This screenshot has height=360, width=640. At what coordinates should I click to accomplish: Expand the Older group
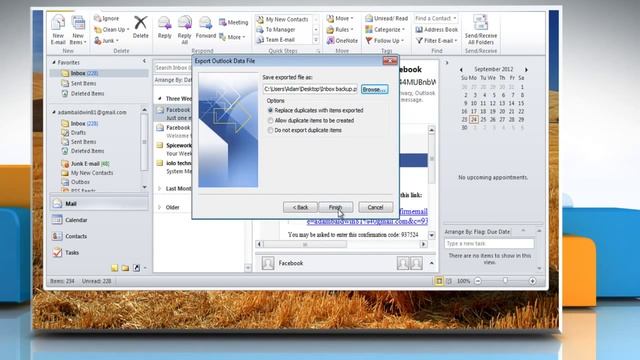[160, 207]
